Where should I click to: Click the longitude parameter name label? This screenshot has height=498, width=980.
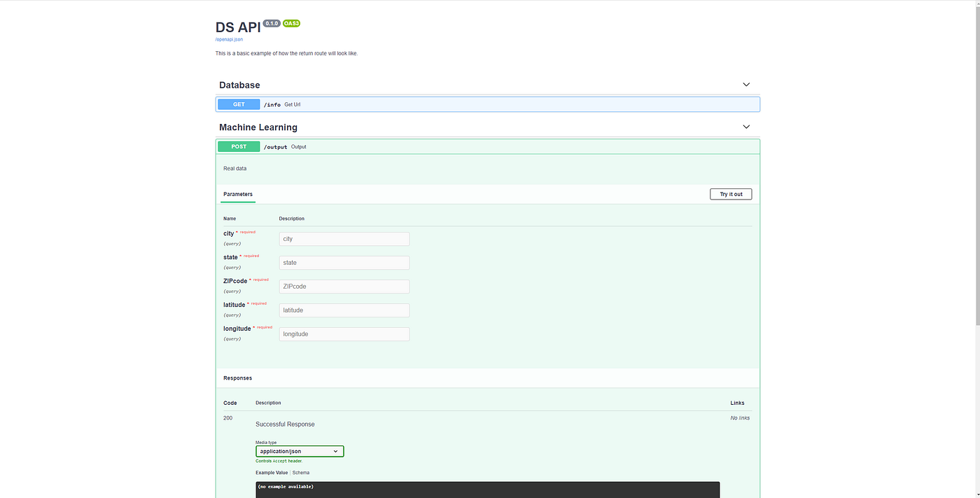coord(237,328)
